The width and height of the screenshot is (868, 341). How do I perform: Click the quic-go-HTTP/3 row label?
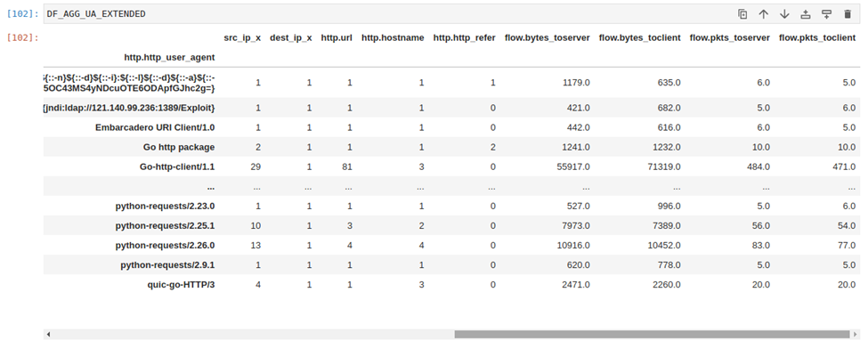pyautogui.click(x=181, y=285)
